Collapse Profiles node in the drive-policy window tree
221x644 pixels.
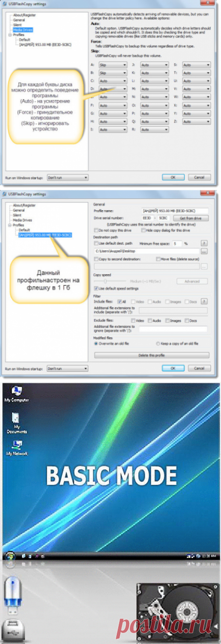(x=10, y=35)
